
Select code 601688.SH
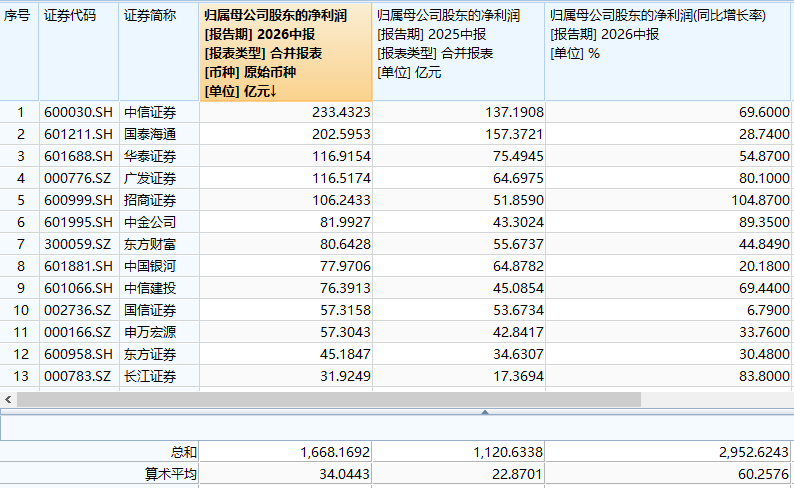point(78,156)
